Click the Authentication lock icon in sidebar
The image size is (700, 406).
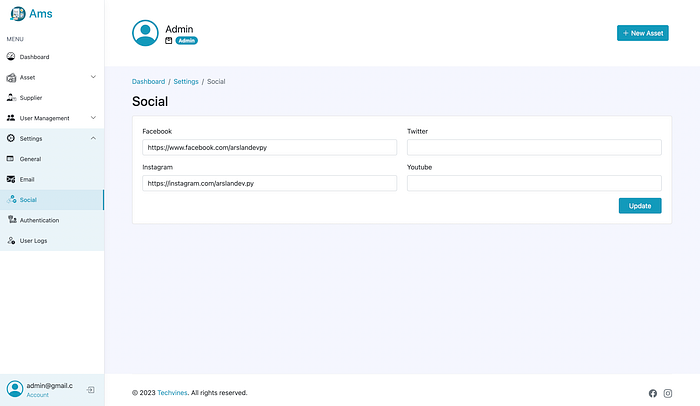point(12,219)
